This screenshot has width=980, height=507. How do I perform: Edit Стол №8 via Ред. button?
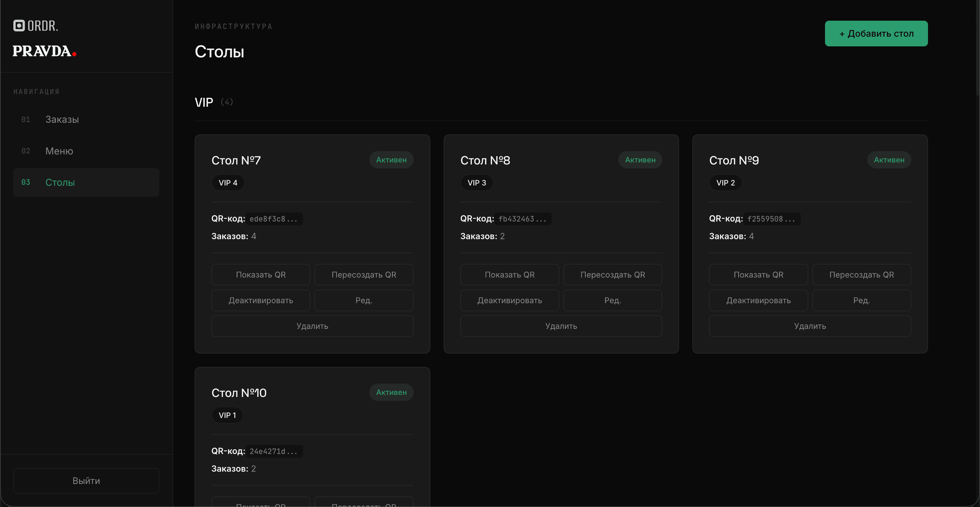point(613,300)
